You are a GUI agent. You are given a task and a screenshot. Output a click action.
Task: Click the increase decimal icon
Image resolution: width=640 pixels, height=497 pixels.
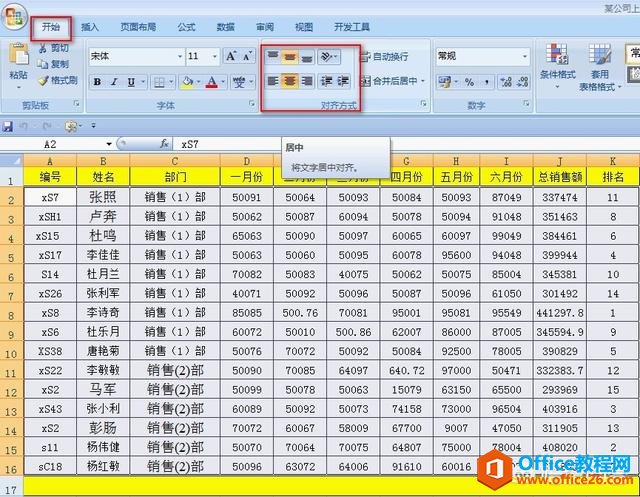pyautogui.click(x=506, y=82)
